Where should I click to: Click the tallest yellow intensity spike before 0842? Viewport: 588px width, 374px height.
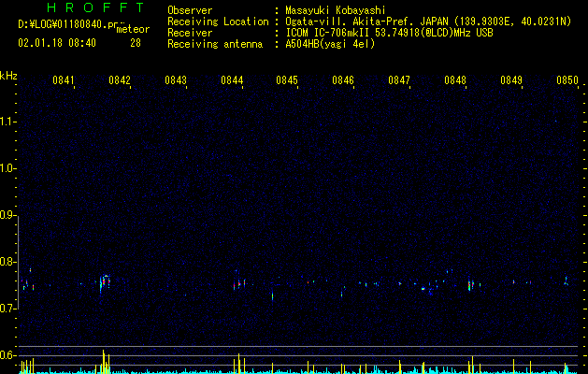(x=103, y=361)
